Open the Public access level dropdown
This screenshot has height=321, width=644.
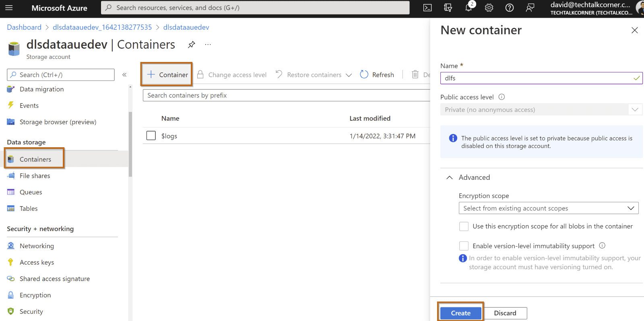541,109
